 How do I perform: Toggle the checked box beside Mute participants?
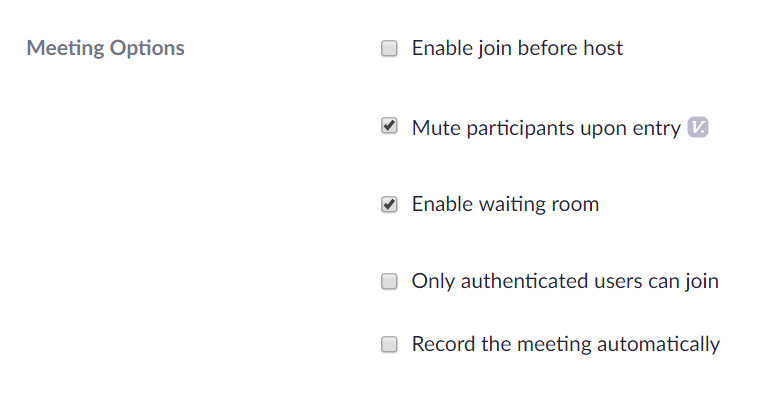click(389, 126)
